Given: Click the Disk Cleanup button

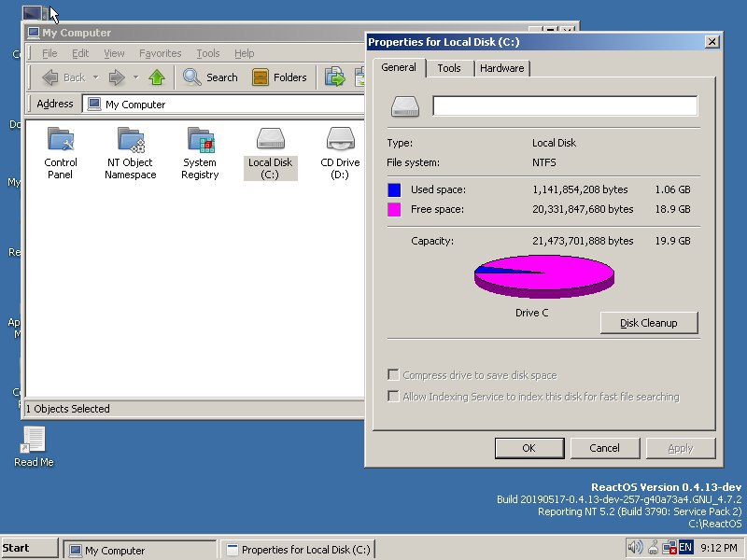Looking at the screenshot, I should pyautogui.click(x=649, y=323).
